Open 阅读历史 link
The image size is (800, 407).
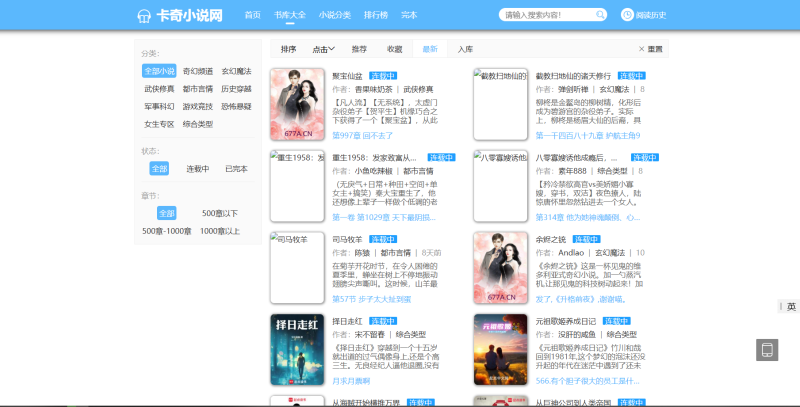[651, 15]
